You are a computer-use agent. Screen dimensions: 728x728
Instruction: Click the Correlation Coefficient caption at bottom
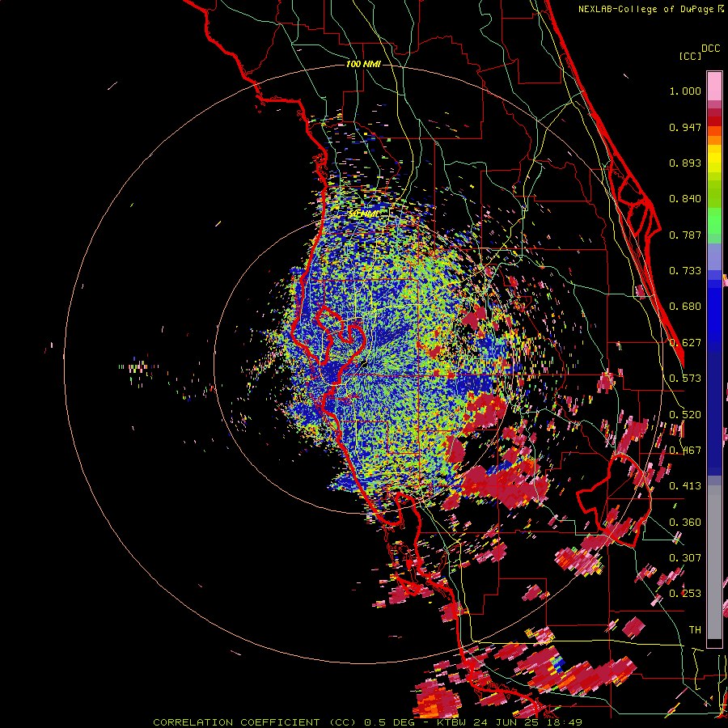[367, 722]
